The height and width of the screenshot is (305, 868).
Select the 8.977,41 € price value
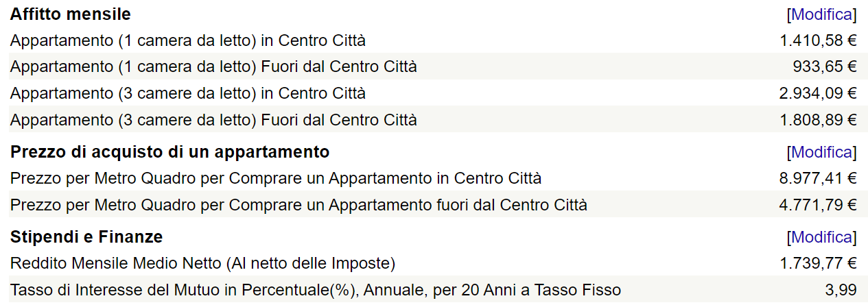(818, 178)
